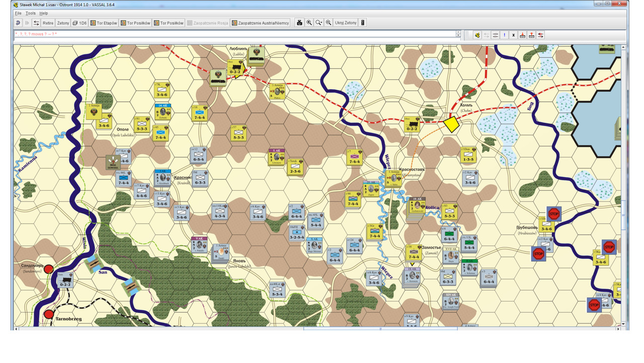The height and width of the screenshot is (363, 644).
Task: Open the File menu
Action: tap(18, 13)
